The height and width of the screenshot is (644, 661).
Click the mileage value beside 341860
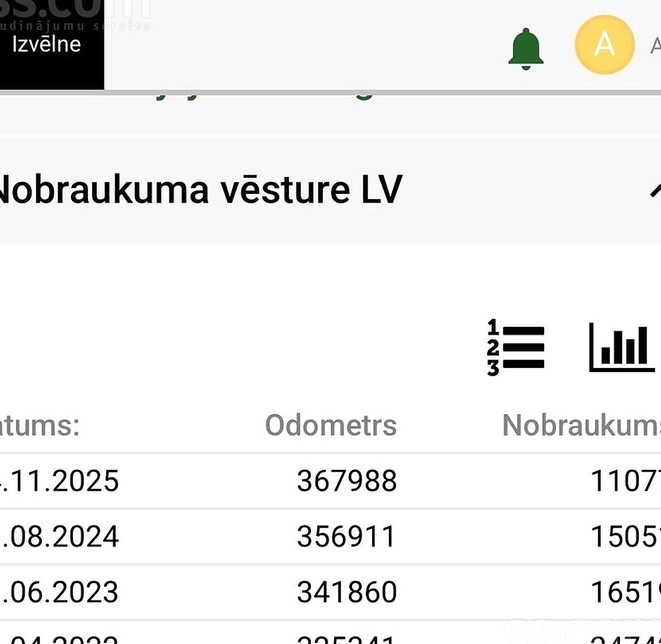[x=626, y=592]
